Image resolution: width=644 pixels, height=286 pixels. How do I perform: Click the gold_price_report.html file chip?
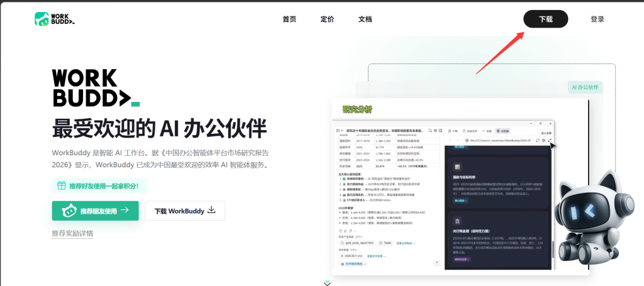click(x=357, y=243)
